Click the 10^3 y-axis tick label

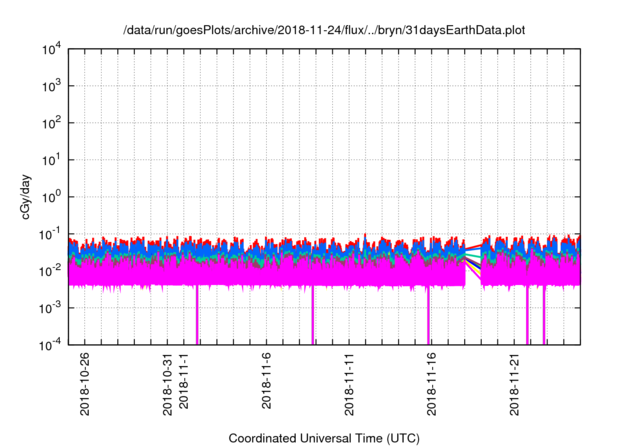point(52,86)
